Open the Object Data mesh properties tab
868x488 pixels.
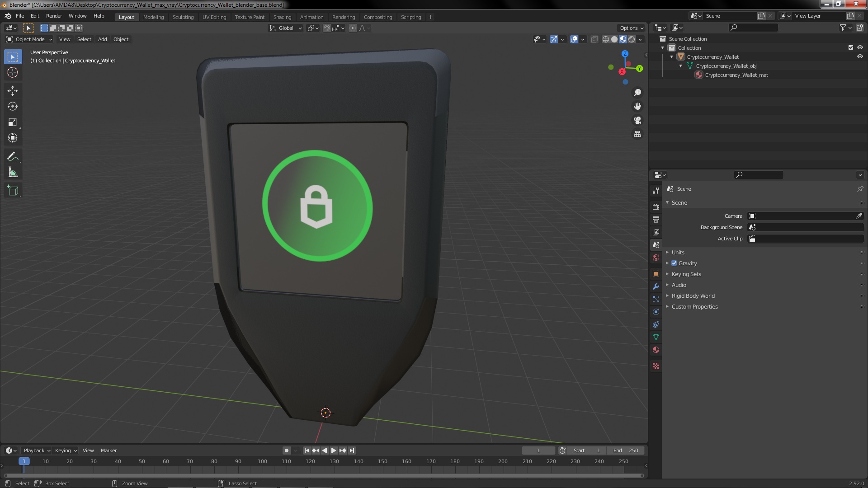click(656, 337)
